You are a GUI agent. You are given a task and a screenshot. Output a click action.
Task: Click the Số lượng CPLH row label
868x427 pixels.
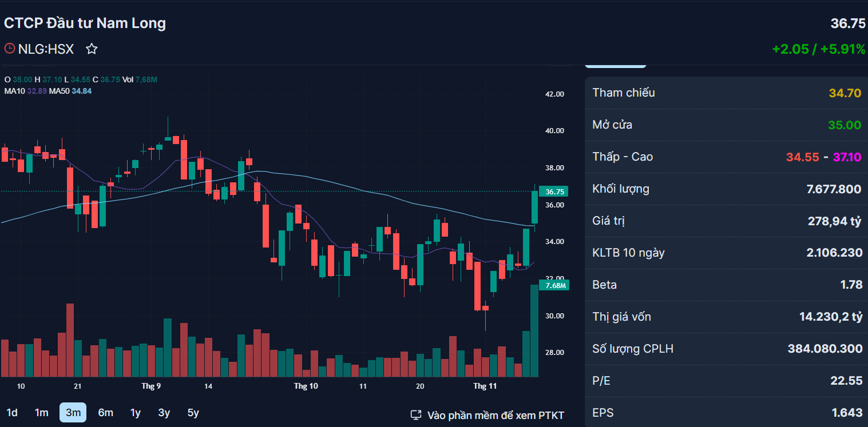(633, 349)
